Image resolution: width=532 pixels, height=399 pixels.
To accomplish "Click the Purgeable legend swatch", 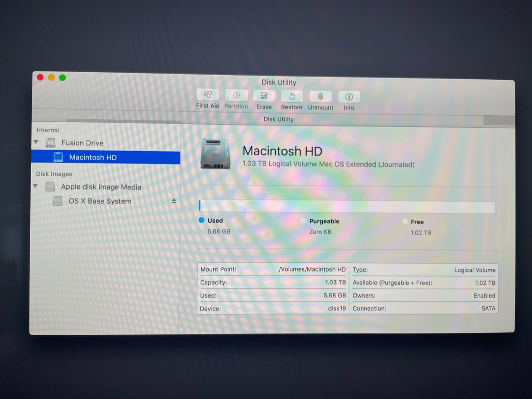I will pyautogui.click(x=303, y=221).
